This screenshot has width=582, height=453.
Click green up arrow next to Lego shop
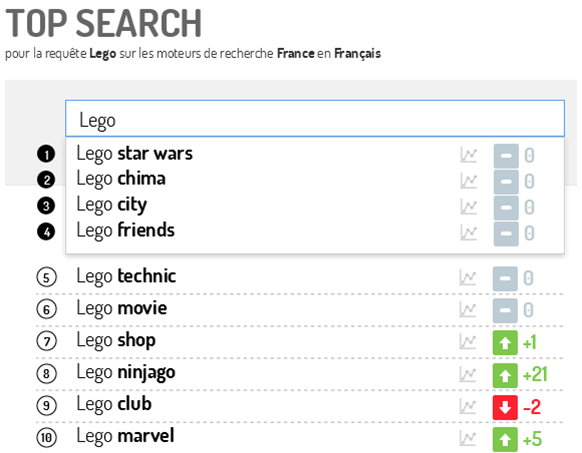(505, 343)
